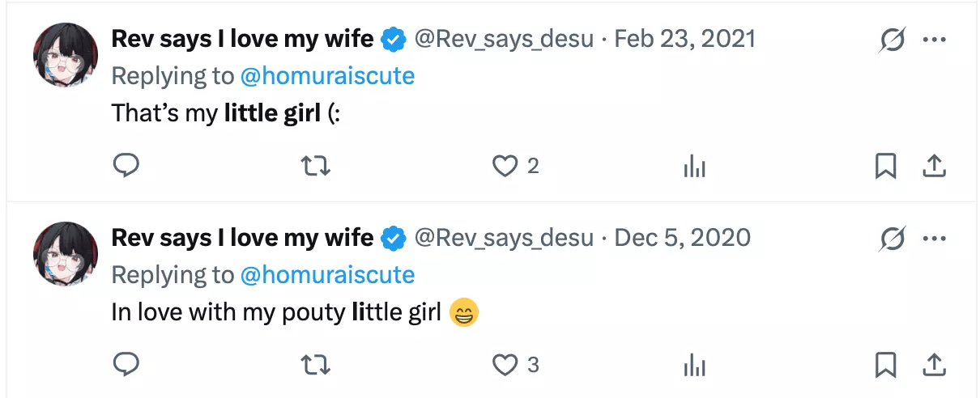Open @homuraiscute link in the second tweet

coord(327,274)
